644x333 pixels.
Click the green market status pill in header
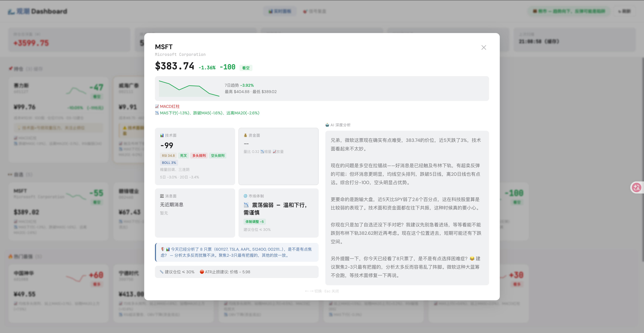569,11
